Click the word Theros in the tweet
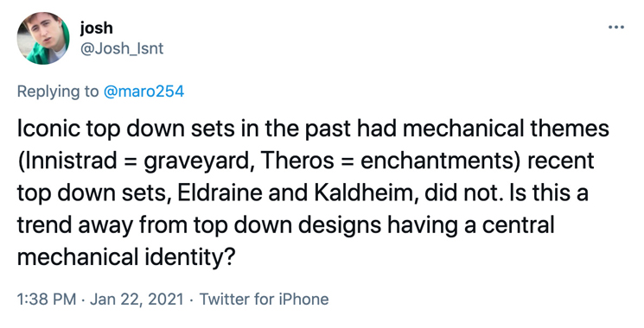Image resolution: width=644 pixels, height=328 pixels. 297,161
